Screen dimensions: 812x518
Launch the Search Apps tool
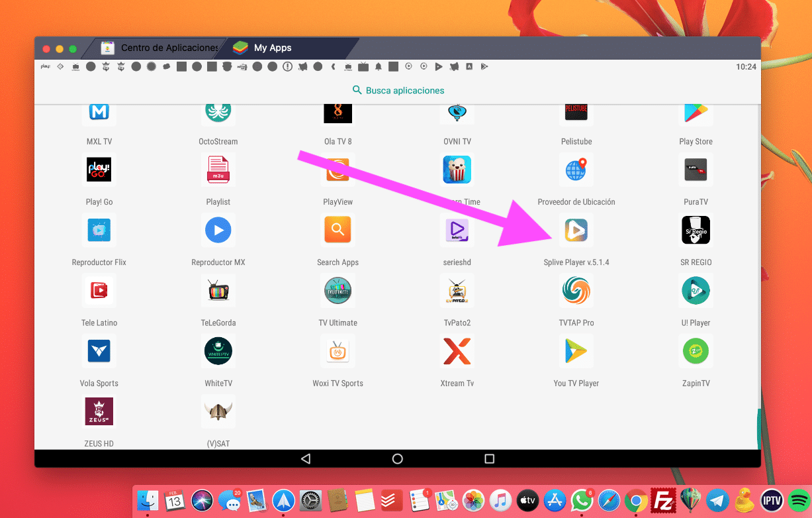(x=338, y=230)
